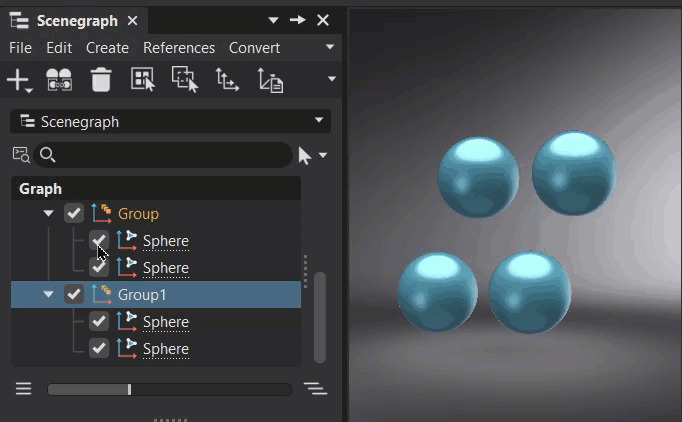Viewport: 682px width, 422px height.
Task: Uncheck the second Sphere under Group
Action: 99,267
